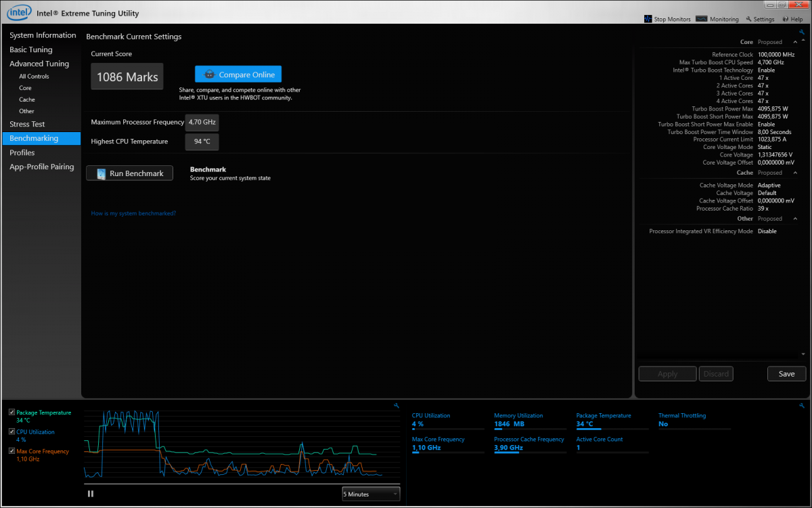The width and height of the screenshot is (812, 508).
Task: Open App-Profile Pairing
Action: point(42,167)
